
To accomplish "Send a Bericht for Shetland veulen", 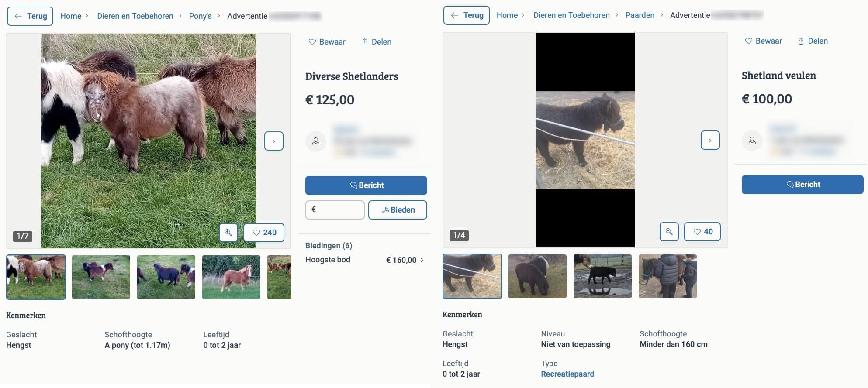I will pos(802,185).
